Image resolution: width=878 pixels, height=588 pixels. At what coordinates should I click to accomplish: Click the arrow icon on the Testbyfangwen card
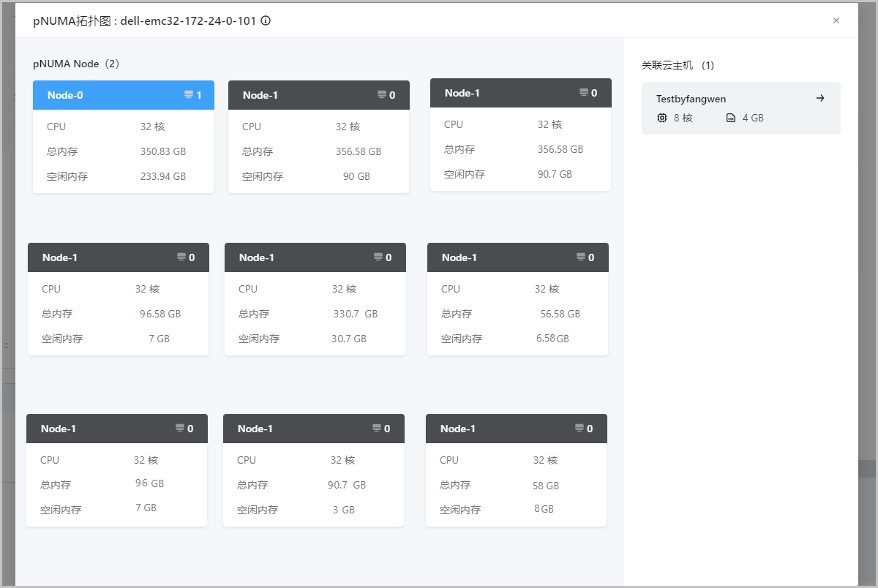(x=820, y=98)
